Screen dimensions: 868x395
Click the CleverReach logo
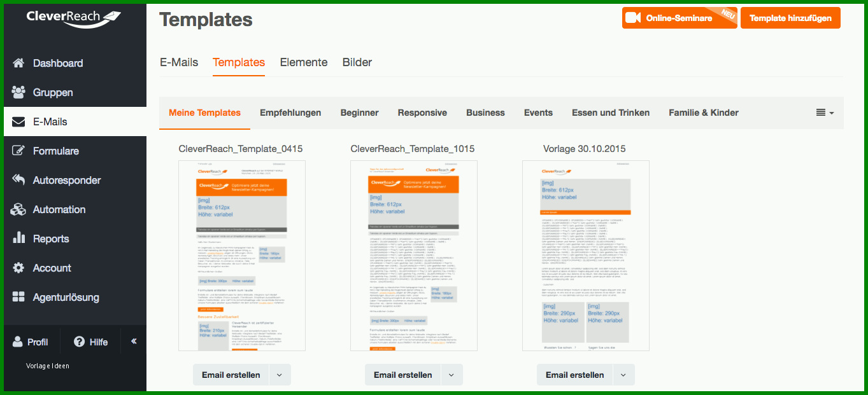point(74,18)
